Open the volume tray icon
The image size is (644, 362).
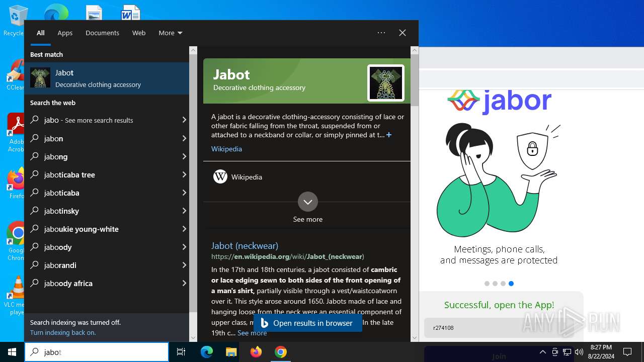pyautogui.click(x=579, y=352)
